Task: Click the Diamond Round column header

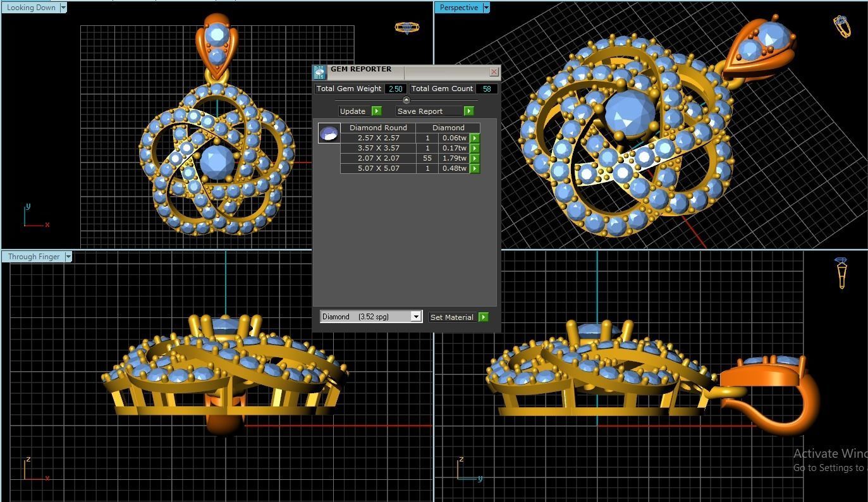Action: (378, 128)
